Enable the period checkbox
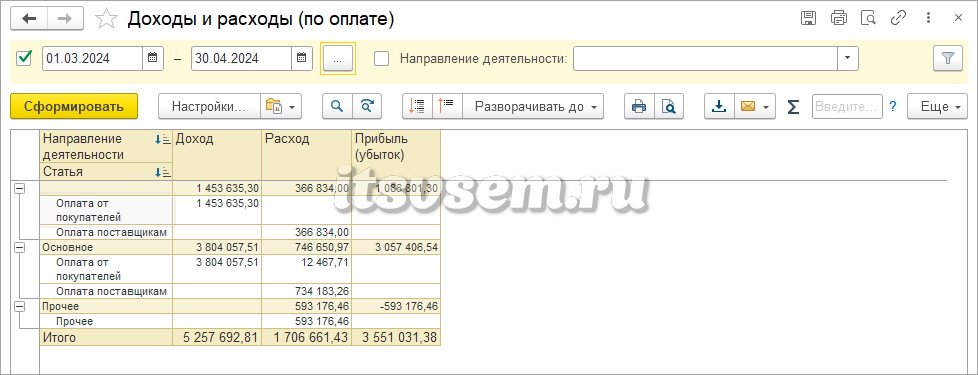 [x=24, y=59]
